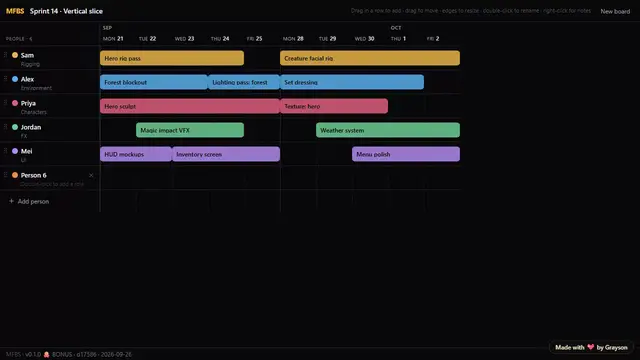Click the THU 1 date header
The image size is (640, 360).
pyautogui.click(x=398, y=38)
